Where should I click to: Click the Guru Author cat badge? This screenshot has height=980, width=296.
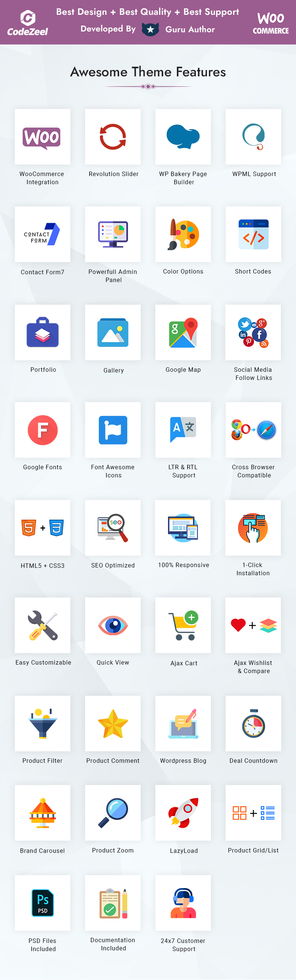tap(151, 29)
